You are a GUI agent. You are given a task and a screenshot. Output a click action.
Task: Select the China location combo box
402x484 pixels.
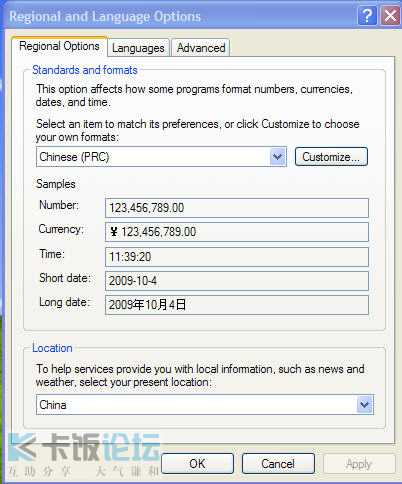[205, 405]
